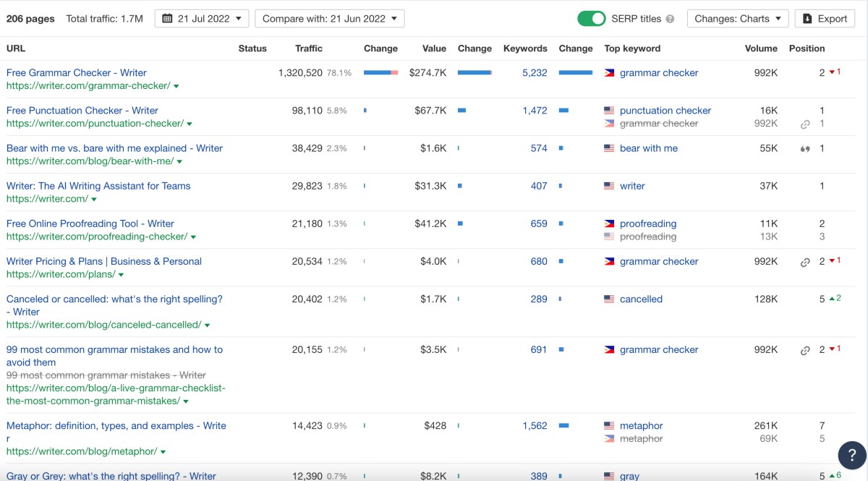Click the Export button

pyautogui.click(x=825, y=19)
